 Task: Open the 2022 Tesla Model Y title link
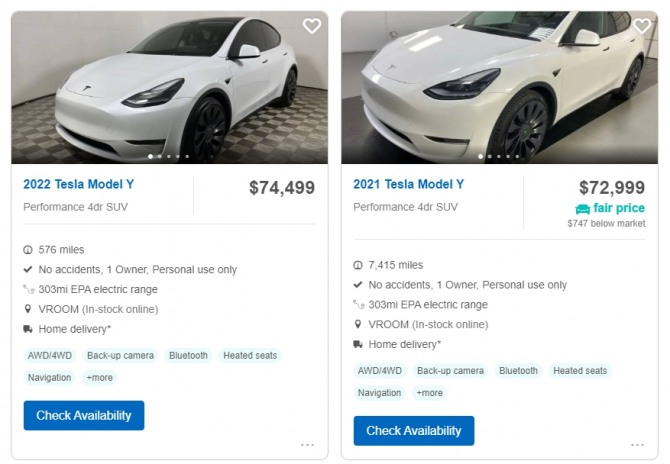click(79, 185)
